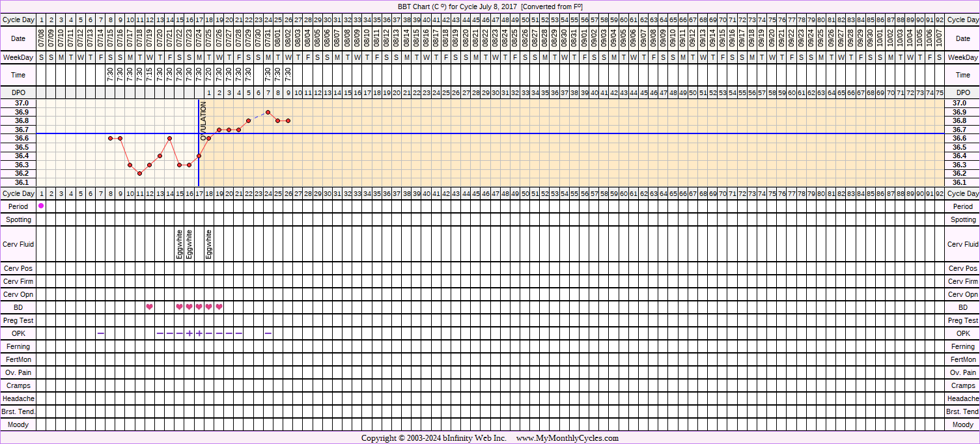Click the lowest temperature point at 36.2
Screen dimensions: 980x444
(140, 174)
